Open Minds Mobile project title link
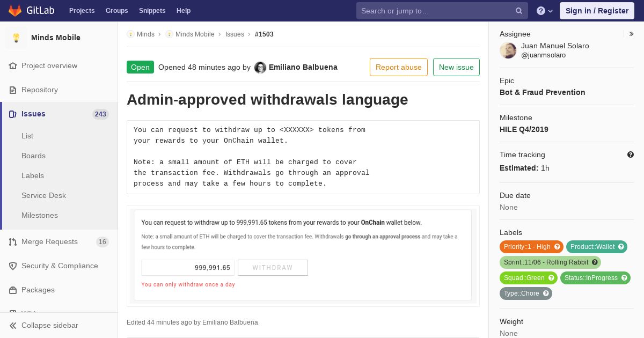 [x=56, y=38]
